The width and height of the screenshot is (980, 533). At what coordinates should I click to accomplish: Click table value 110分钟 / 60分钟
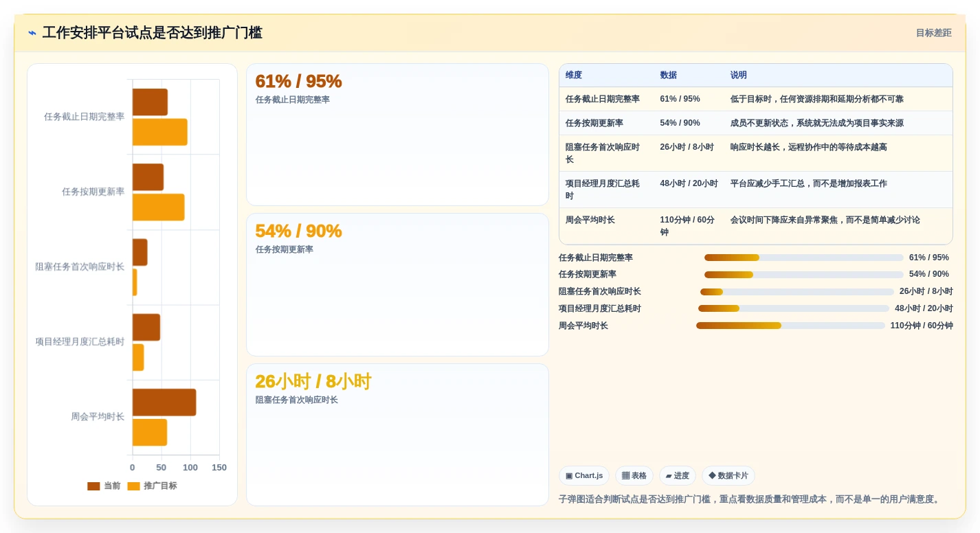(x=687, y=226)
